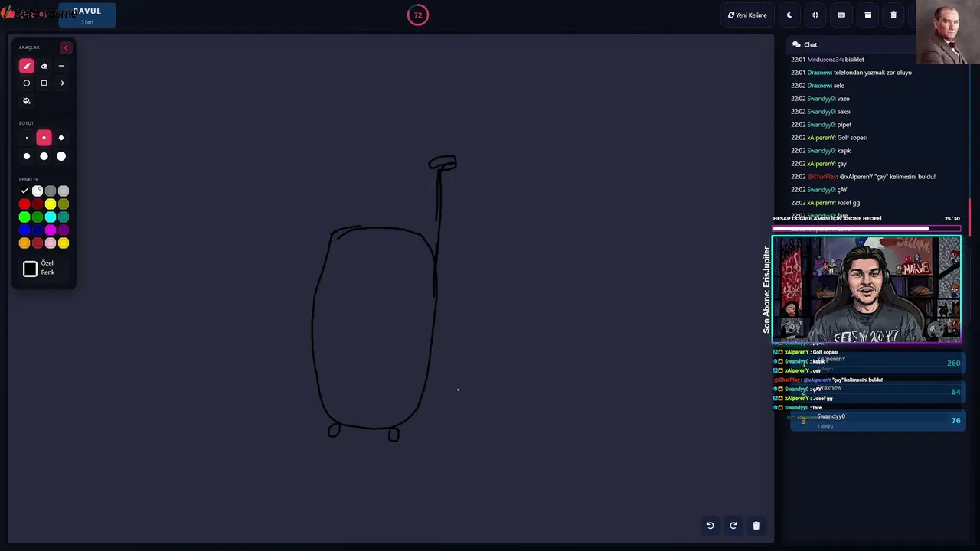Image resolution: width=980 pixels, height=551 pixels.
Task: Click chat message 'Medusena34: bisiklet'
Action: 828,60
